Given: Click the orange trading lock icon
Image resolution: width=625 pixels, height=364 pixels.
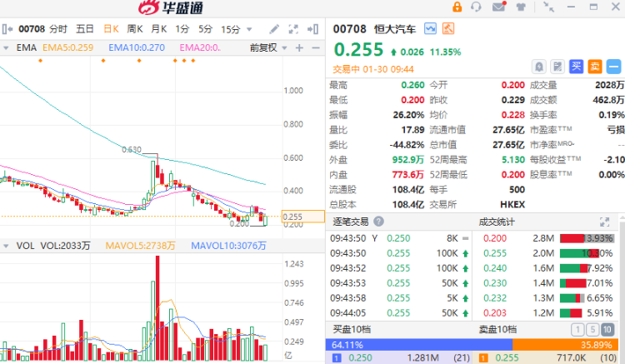Looking at the screenshot, I should point(457,7).
